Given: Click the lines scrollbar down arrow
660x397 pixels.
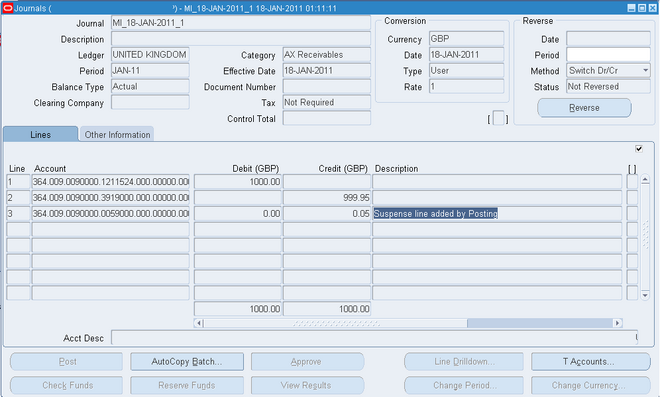Looking at the screenshot, I should [645, 296].
